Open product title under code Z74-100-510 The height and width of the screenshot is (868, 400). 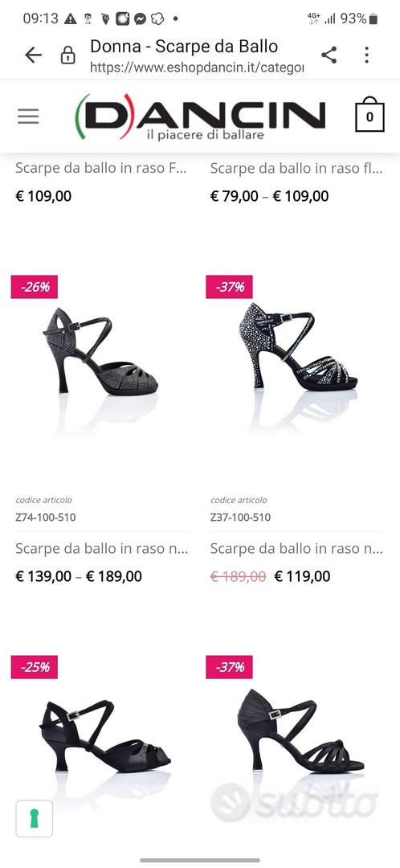tap(102, 549)
